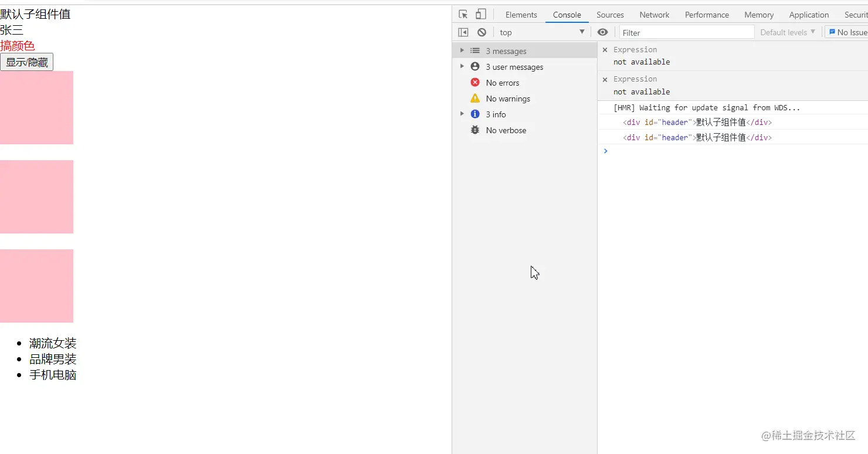The height and width of the screenshot is (454, 868).
Task: Click the 显示/隐藏 button
Action: coord(27,62)
